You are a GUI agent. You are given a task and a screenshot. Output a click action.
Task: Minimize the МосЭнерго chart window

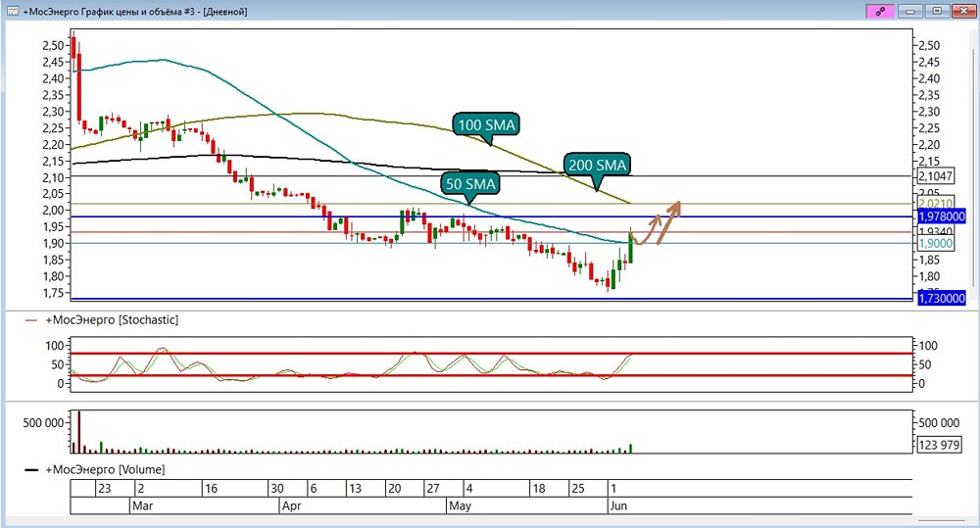click(x=910, y=11)
